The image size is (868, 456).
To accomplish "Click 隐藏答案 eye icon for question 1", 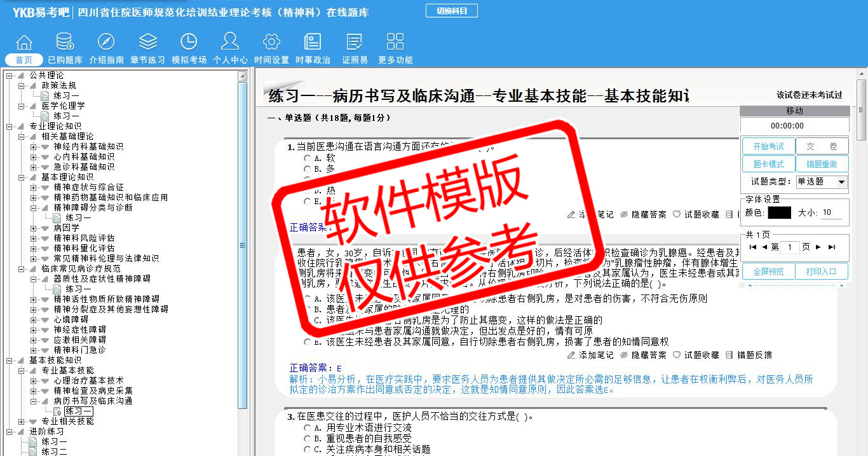I will (624, 214).
